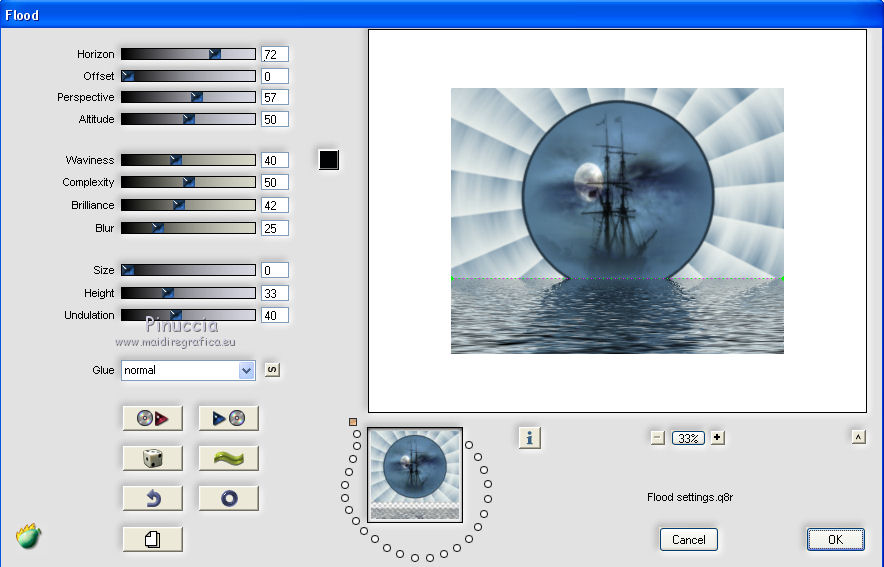Click the small S button beside Glue
884x567 pixels.
click(x=272, y=370)
